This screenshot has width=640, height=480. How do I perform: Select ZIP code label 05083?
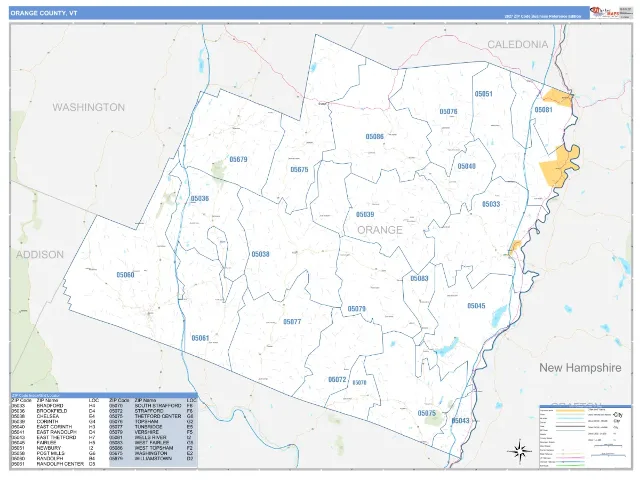(x=419, y=278)
